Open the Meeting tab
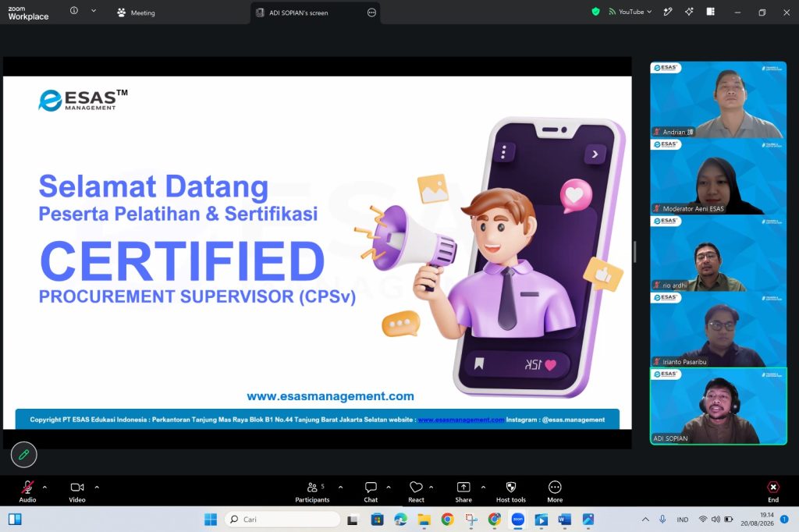 tap(136, 12)
